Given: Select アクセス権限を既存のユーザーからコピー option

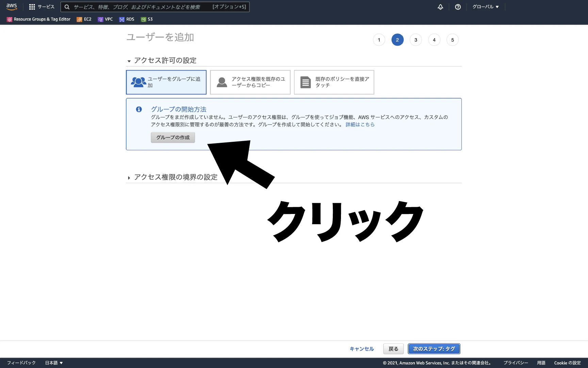Looking at the screenshot, I should [x=250, y=82].
